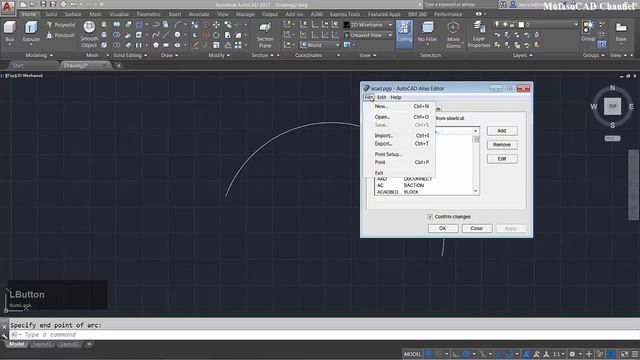Click the Add button in Alias Editor
The width and height of the screenshot is (640, 360).
502,131
